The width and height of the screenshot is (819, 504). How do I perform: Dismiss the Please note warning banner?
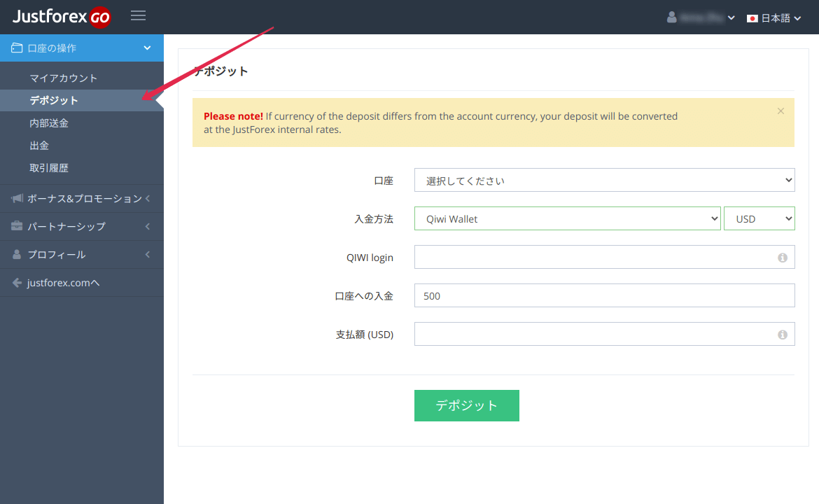pyautogui.click(x=781, y=111)
